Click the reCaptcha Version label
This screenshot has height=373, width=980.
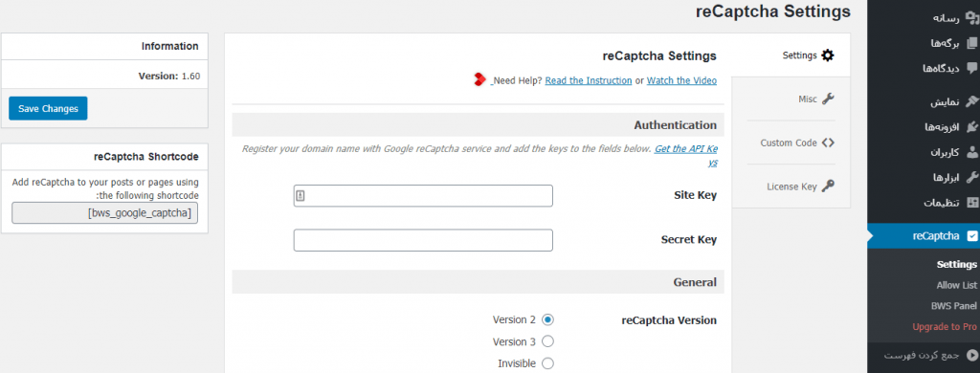(669, 320)
